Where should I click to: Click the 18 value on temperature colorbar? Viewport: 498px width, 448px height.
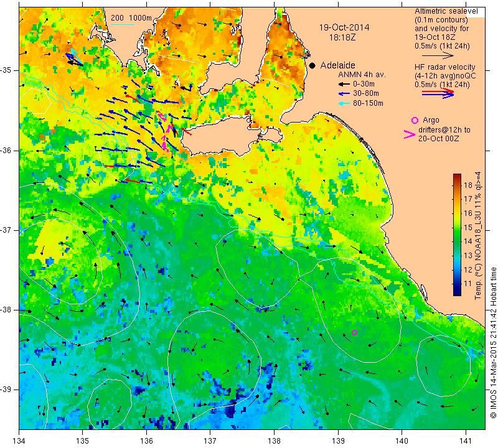468,185
